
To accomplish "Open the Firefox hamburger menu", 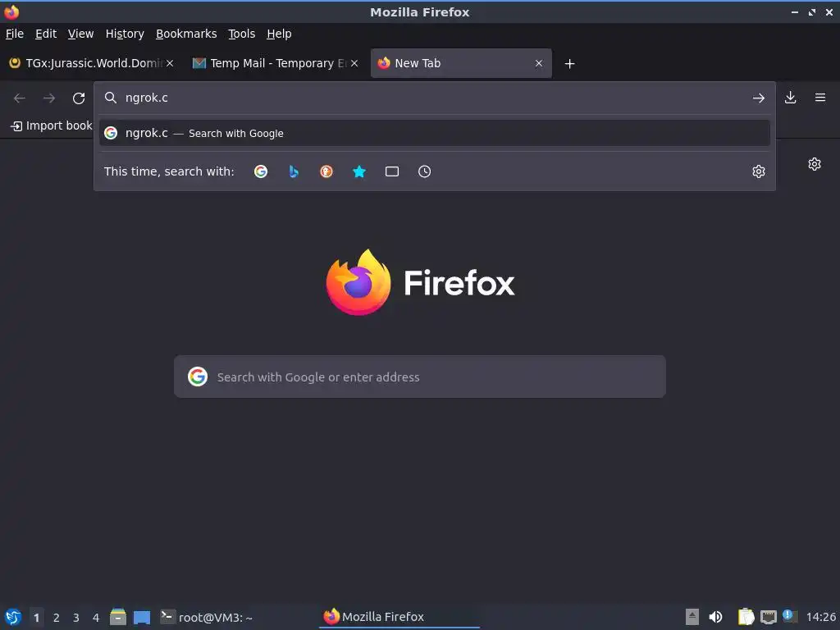I will [x=820, y=98].
